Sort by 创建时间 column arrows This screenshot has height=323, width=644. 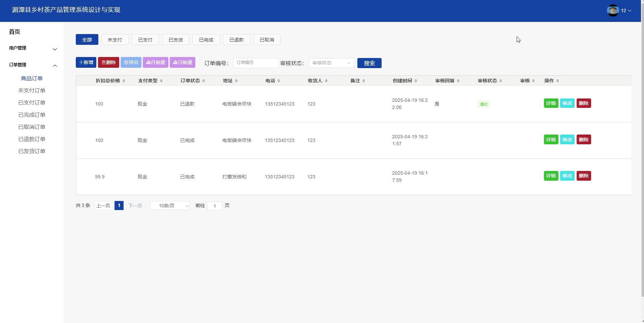click(x=416, y=81)
